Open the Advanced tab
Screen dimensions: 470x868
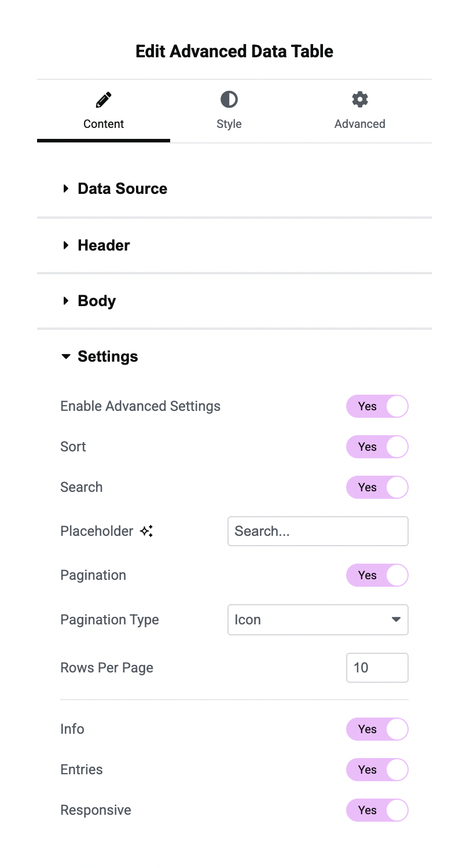359,124
